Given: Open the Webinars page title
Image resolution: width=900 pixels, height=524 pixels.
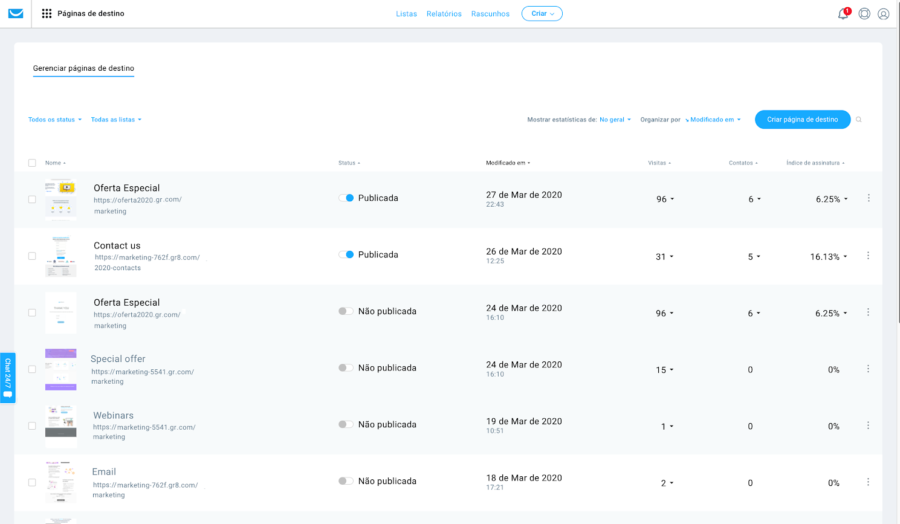Looking at the screenshot, I should pyautogui.click(x=113, y=416).
